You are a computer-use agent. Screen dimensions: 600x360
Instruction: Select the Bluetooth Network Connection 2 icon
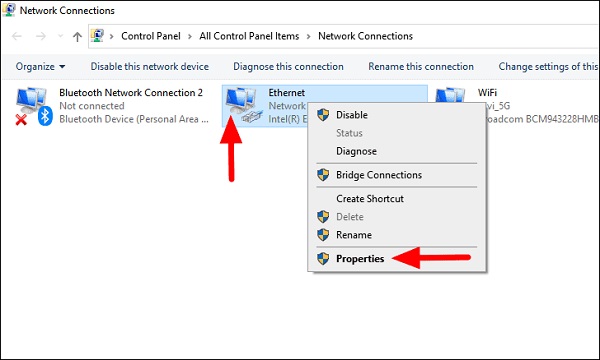(x=34, y=106)
